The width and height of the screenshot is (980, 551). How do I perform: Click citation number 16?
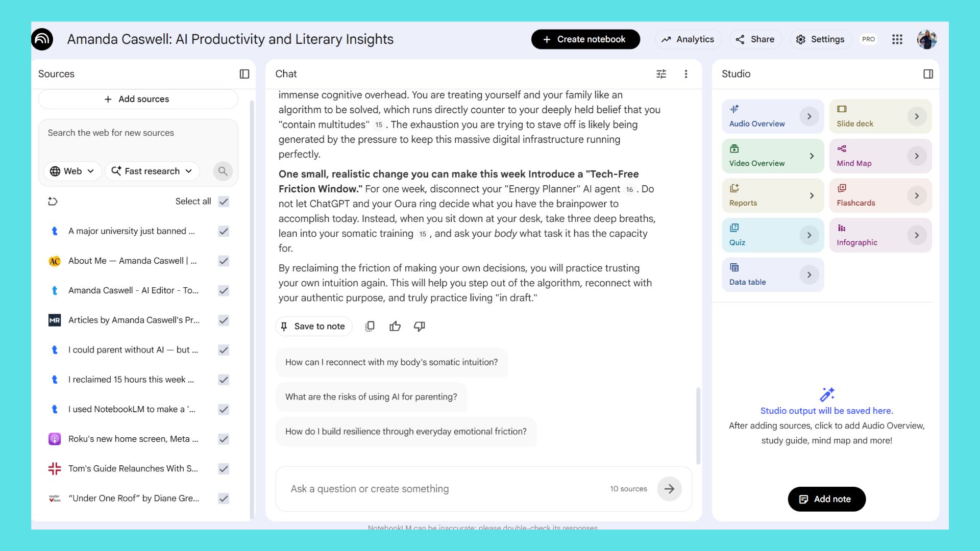tap(629, 189)
